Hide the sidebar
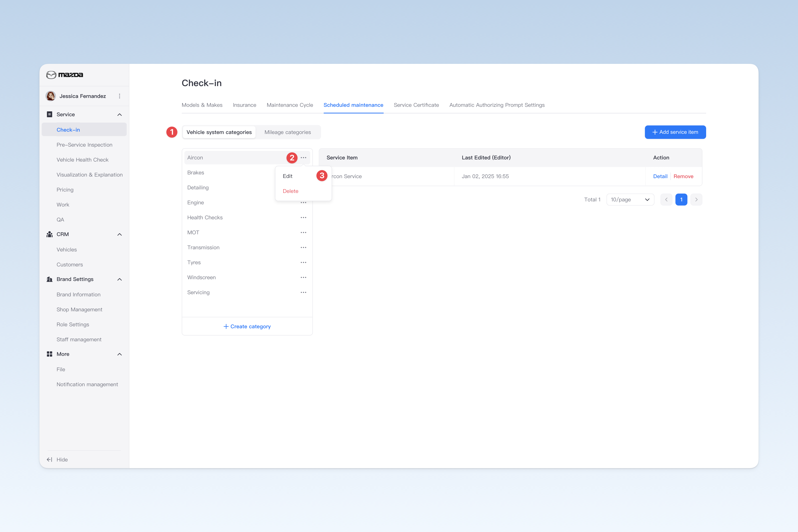Image resolution: width=798 pixels, height=532 pixels. point(57,459)
